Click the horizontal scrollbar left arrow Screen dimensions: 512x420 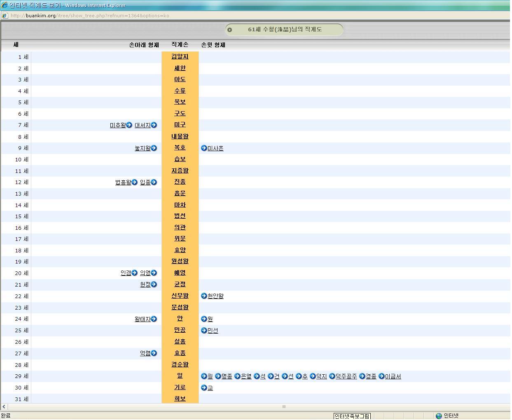point(4,407)
